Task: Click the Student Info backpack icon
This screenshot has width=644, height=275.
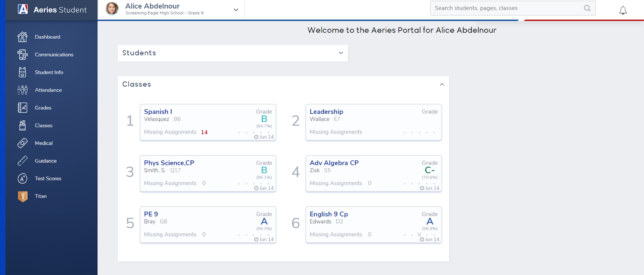Action: (x=23, y=72)
